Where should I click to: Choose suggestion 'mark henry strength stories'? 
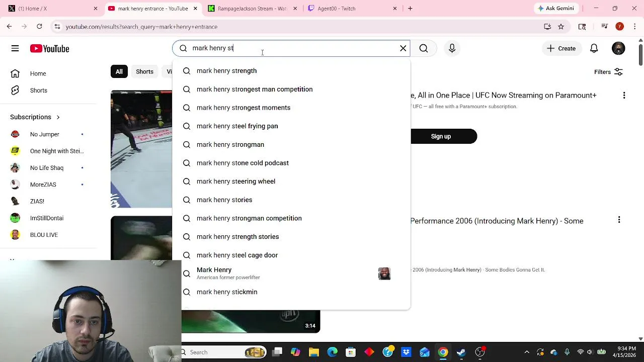click(x=291, y=237)
